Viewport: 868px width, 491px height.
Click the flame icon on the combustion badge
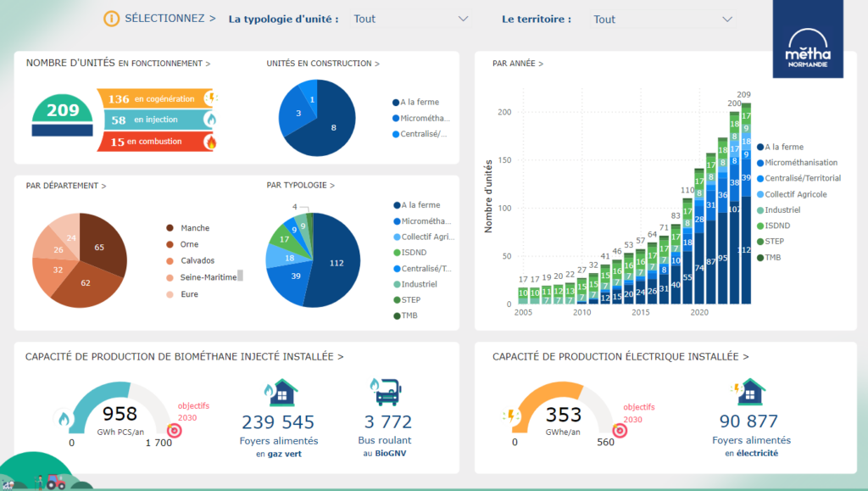(210, 141)
